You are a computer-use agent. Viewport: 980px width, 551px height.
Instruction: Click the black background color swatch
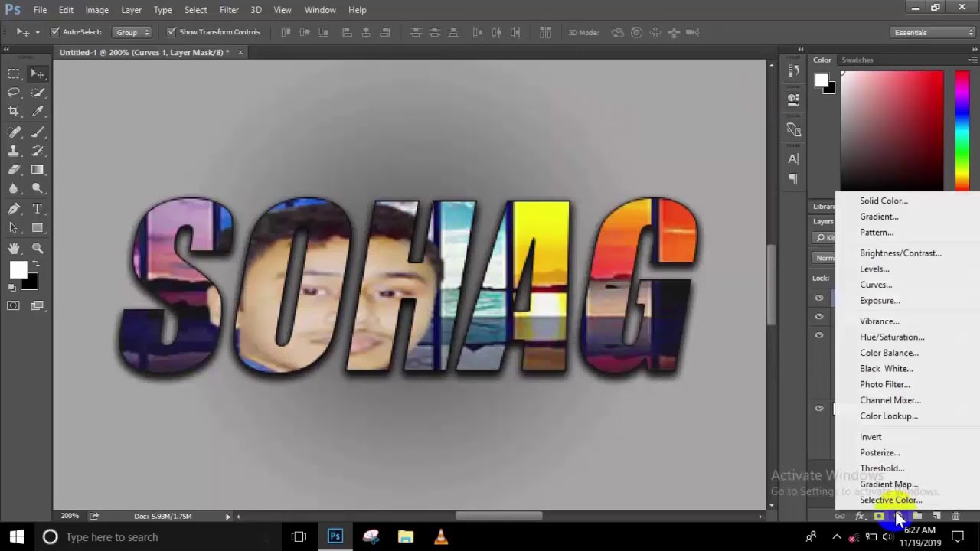[31, 283]
